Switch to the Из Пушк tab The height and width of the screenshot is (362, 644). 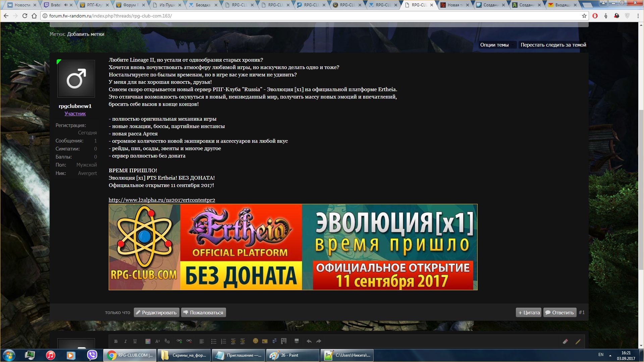167,5
